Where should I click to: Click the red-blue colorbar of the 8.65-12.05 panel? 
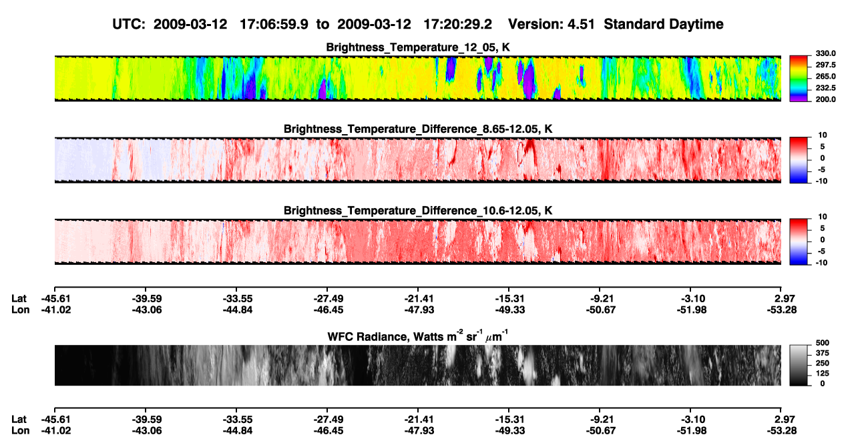[x=800, y=160]
